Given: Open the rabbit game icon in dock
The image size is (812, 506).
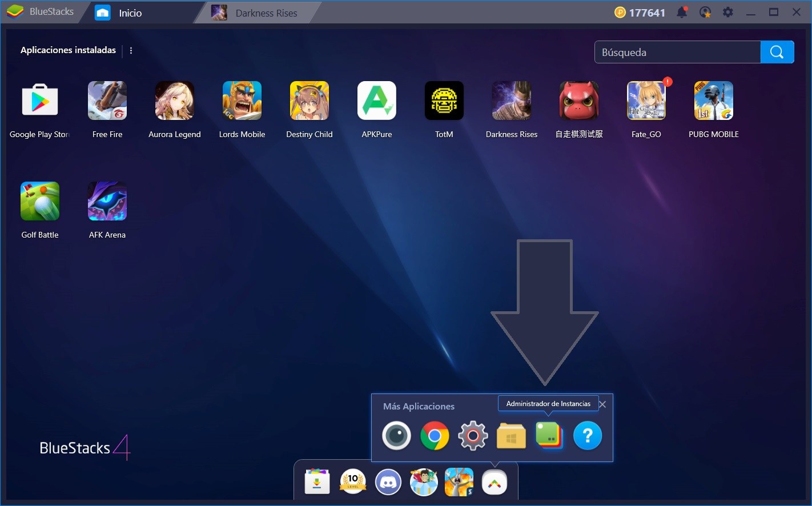Looking at the screenshot, I should click(459, 482).
